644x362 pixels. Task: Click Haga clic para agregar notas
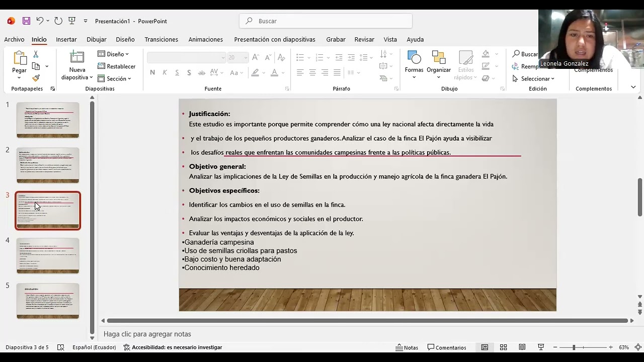point(147,334)
